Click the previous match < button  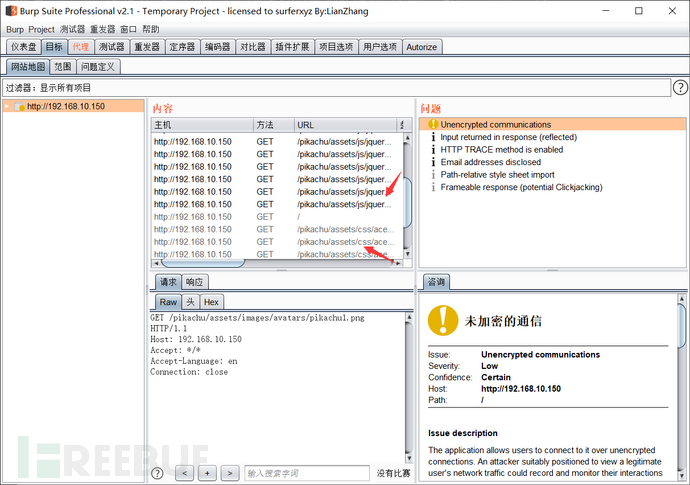(185, 474)
